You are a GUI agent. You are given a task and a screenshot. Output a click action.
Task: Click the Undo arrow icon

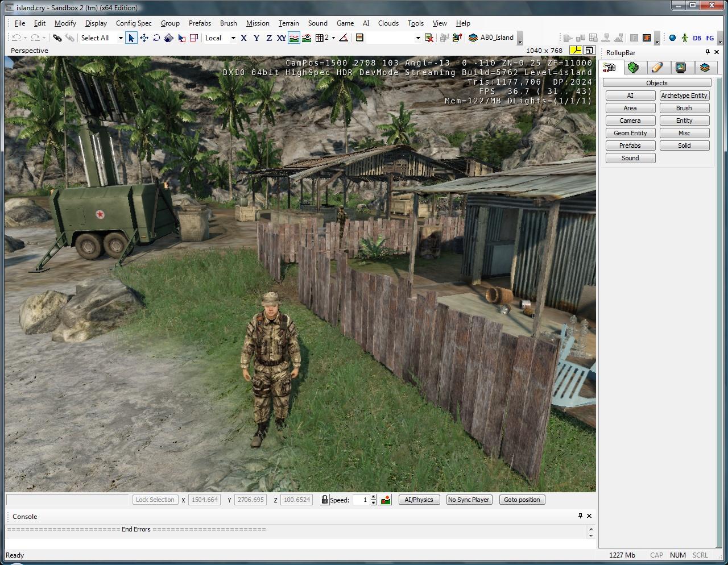(x=16, y=38)
